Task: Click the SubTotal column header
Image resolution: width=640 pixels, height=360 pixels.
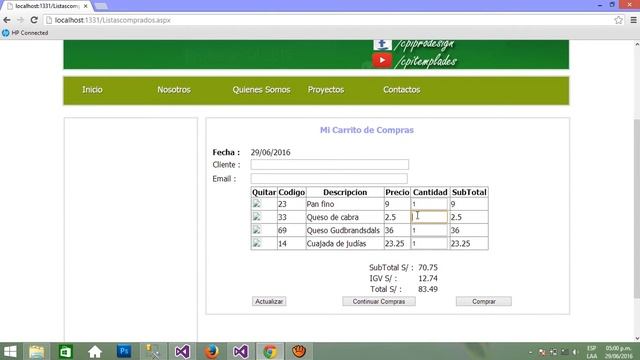Action: click(469, 192)
